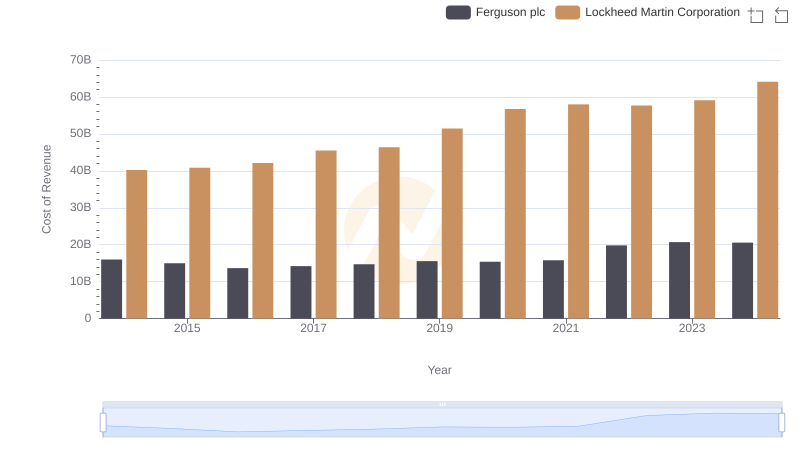Screen dimensions: 800x461
Task: Click the 50B y-axis label
Action: [81, 134]
